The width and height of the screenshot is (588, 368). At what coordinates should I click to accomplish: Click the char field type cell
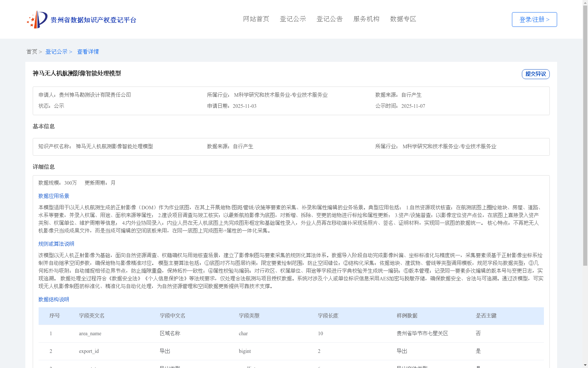pos(243,334)
